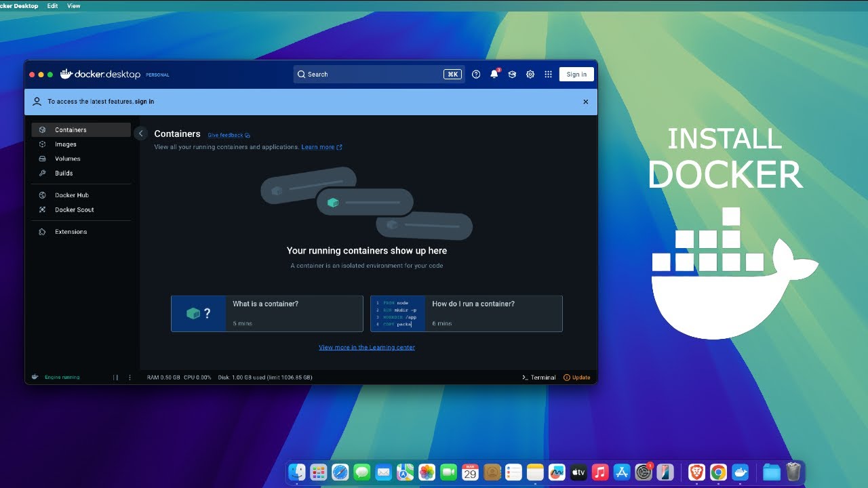Open the Downloads folder in the Dock
Viewport: 868px width, 488px height.
772,472
